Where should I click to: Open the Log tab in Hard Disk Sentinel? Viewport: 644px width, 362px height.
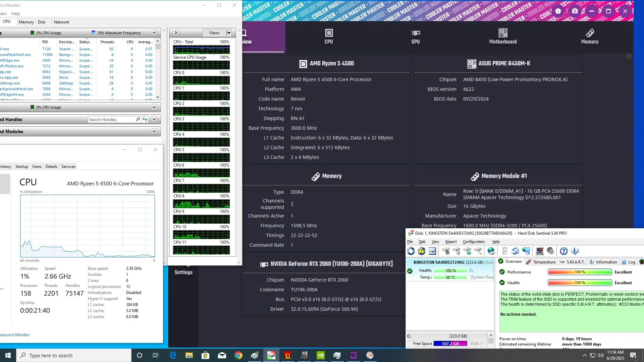[x=629, y=262]
